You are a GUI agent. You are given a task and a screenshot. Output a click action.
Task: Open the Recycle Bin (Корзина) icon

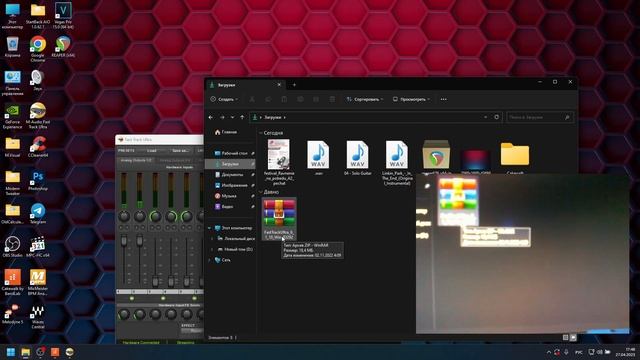pos(12,47)
